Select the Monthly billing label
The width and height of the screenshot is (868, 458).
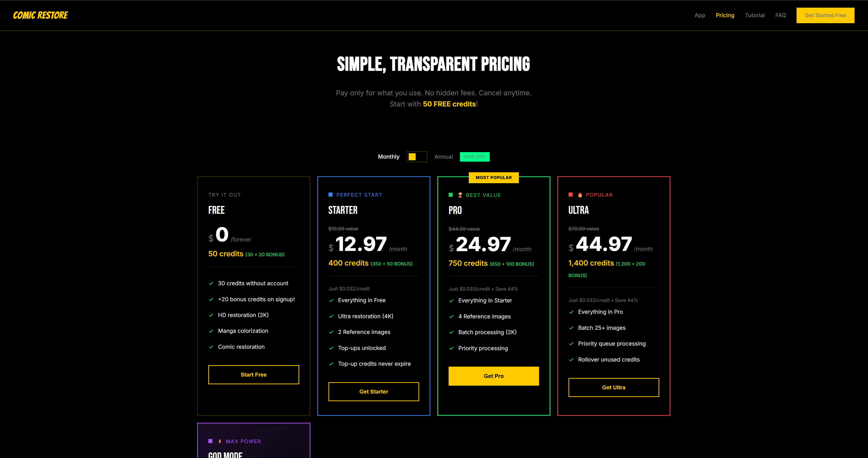point(389,157)
